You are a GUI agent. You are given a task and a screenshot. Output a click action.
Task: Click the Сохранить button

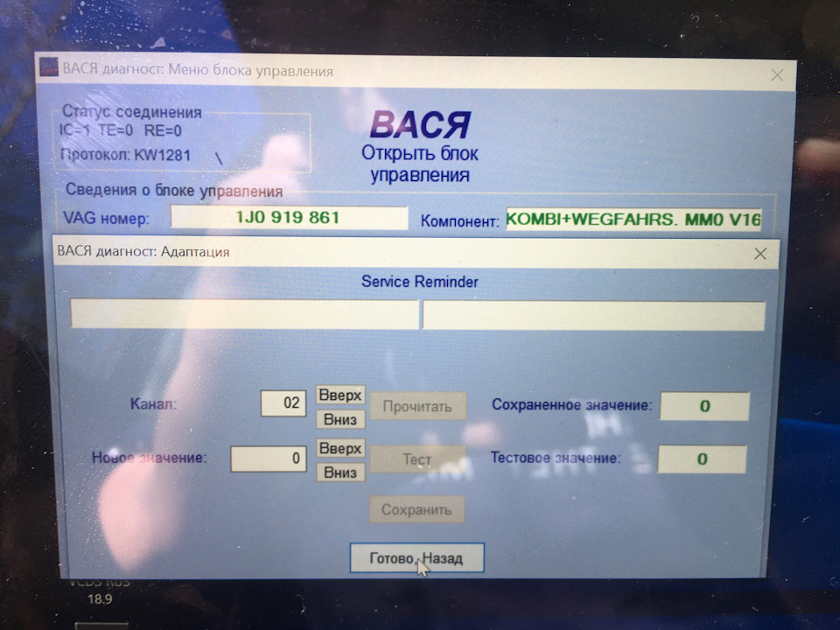416,509
